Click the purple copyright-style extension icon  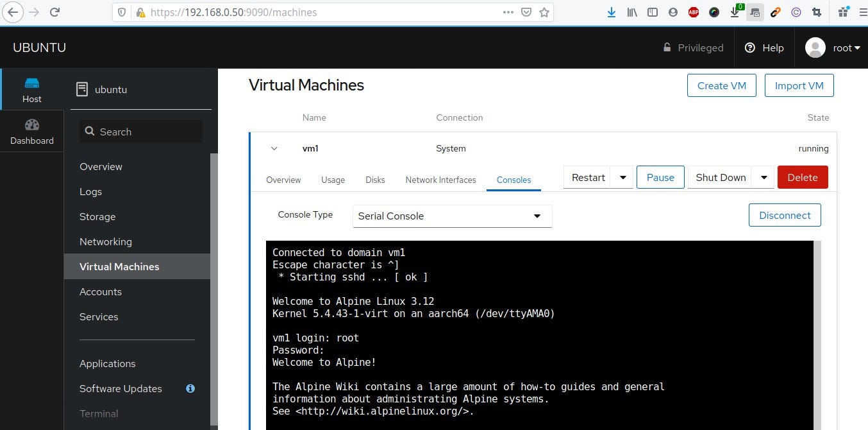point(796,12)
